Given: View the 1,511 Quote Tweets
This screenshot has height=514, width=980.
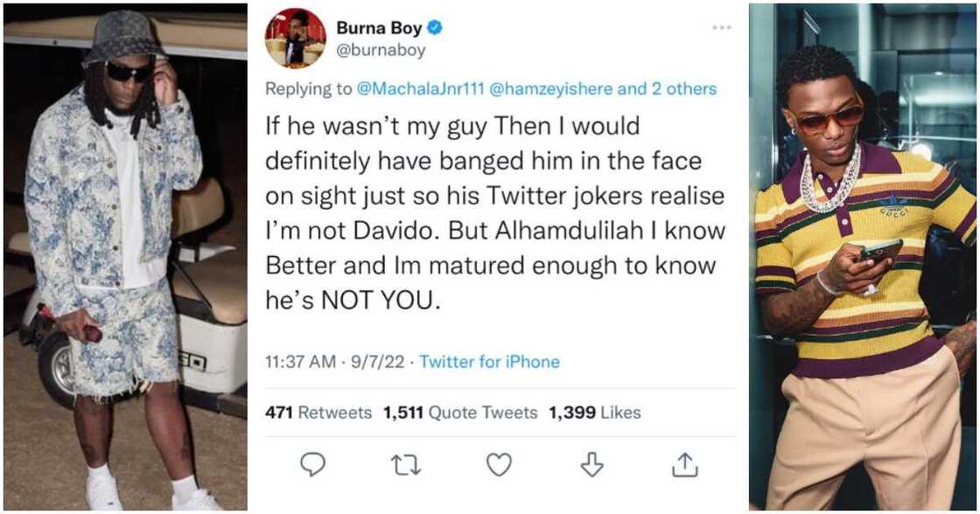Looking at the screenshot, I should point(460,413).
